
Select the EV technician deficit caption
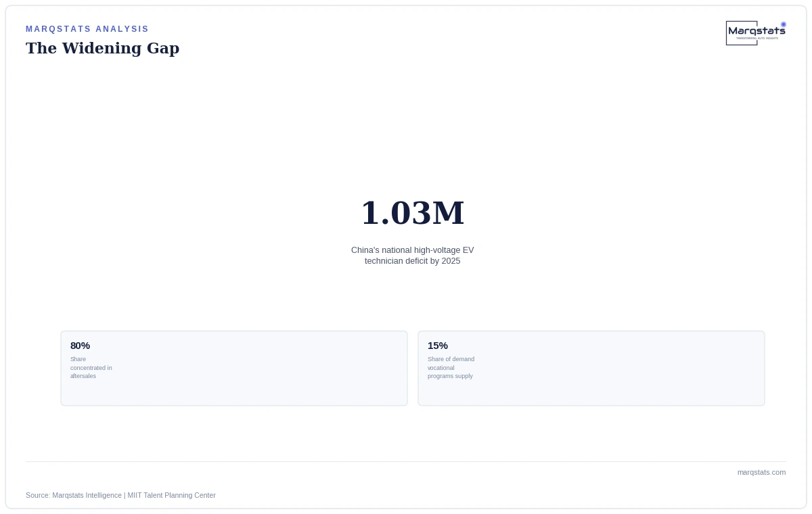point(413,256)
